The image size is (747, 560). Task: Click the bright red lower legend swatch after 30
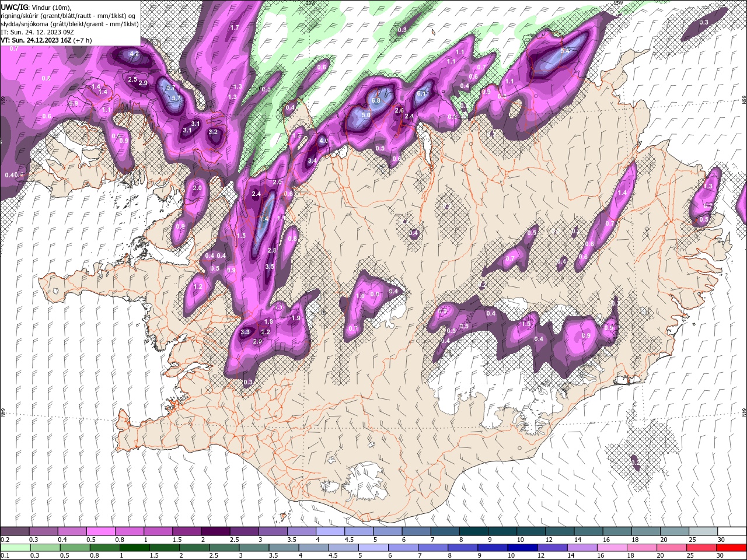pyautogui.click(x=731, y=548)
